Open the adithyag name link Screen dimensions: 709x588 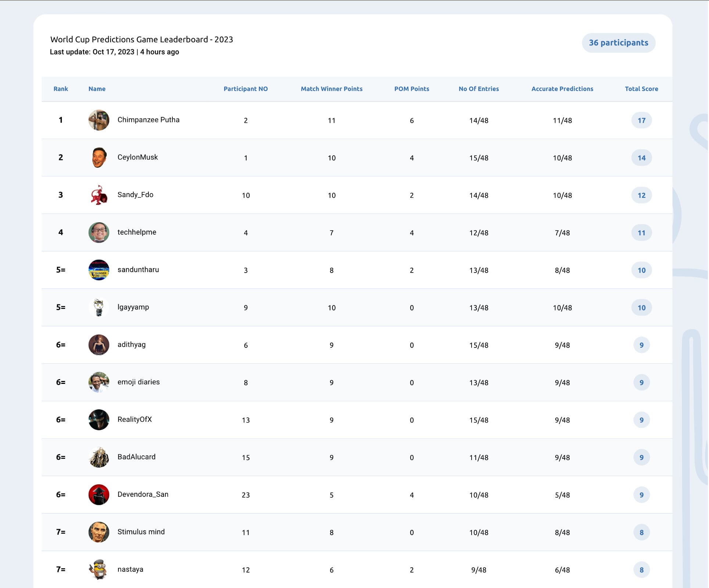click(132, 345)
